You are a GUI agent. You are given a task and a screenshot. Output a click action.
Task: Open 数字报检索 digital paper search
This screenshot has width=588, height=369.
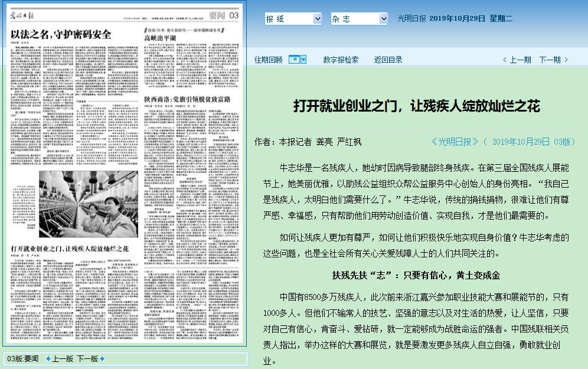pos(341,60)
